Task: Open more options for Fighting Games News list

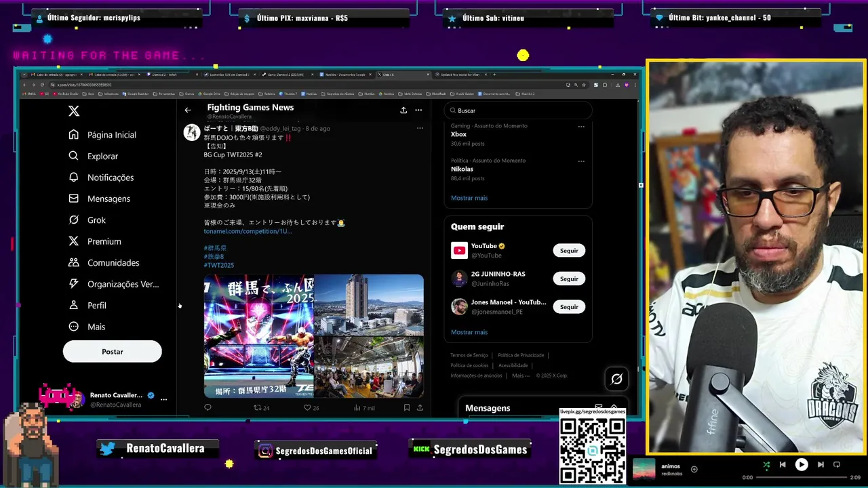Action: pos(418,110)
